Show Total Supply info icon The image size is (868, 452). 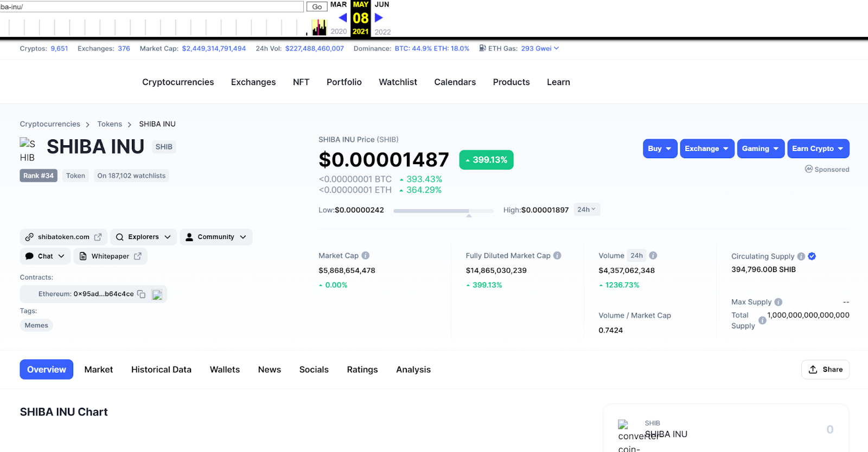pyautogui.click(x=762, y=320)
